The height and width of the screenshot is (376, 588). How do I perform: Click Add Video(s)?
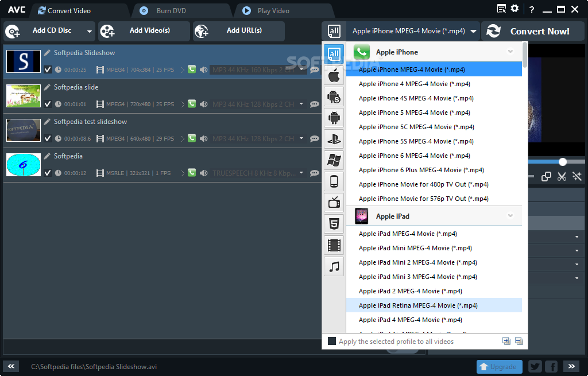(x=144, y=31)
